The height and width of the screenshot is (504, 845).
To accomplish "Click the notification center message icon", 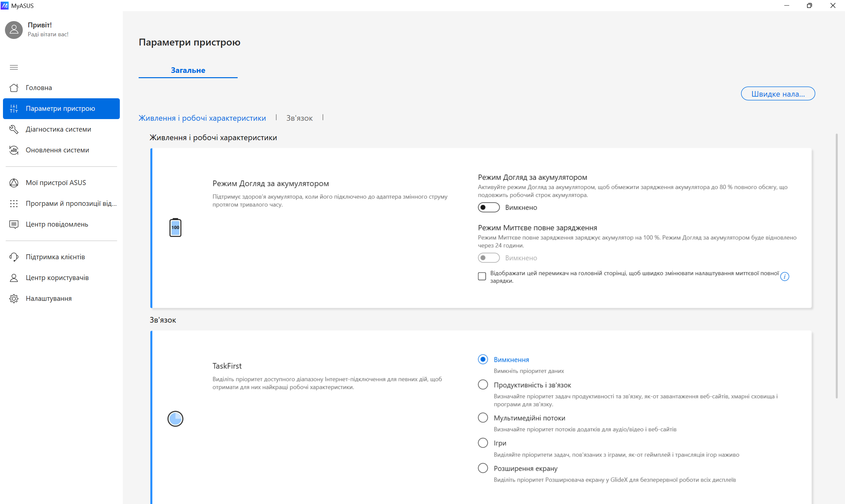I will 14,224.
